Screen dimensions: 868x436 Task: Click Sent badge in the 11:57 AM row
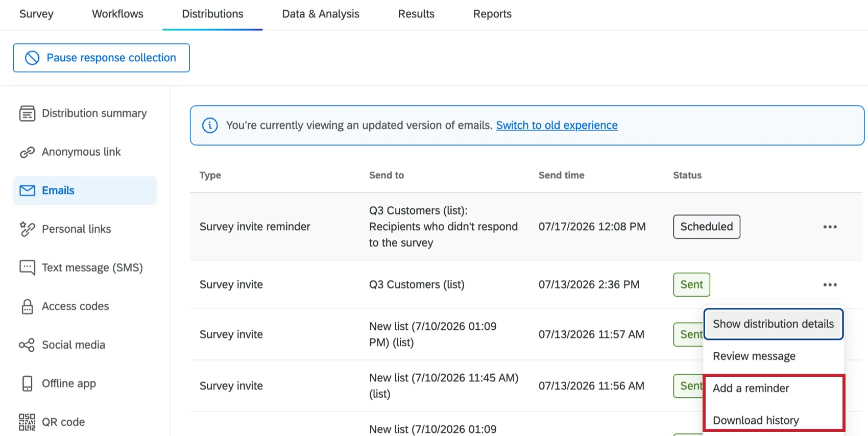tap(688, 334)
